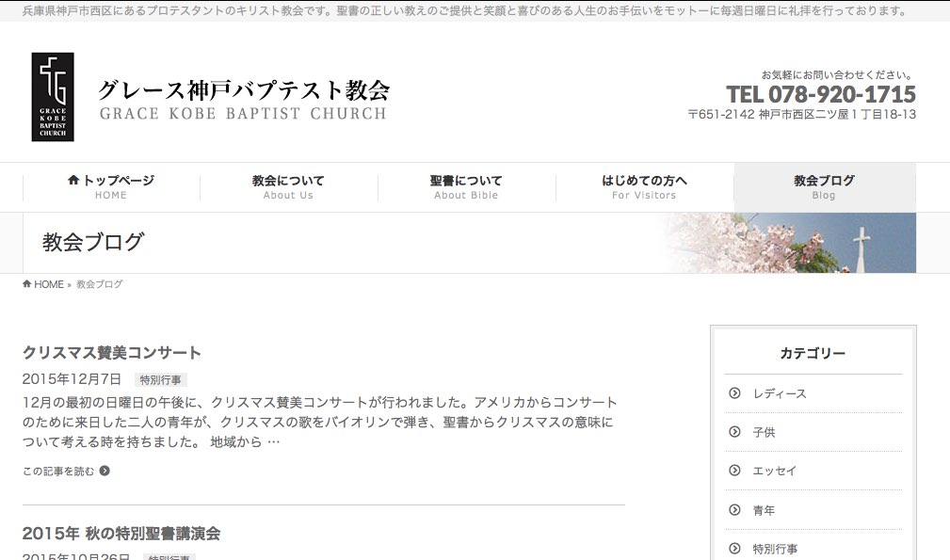Click the グレース神戸バプテスト教会 site title

(244, 90)
